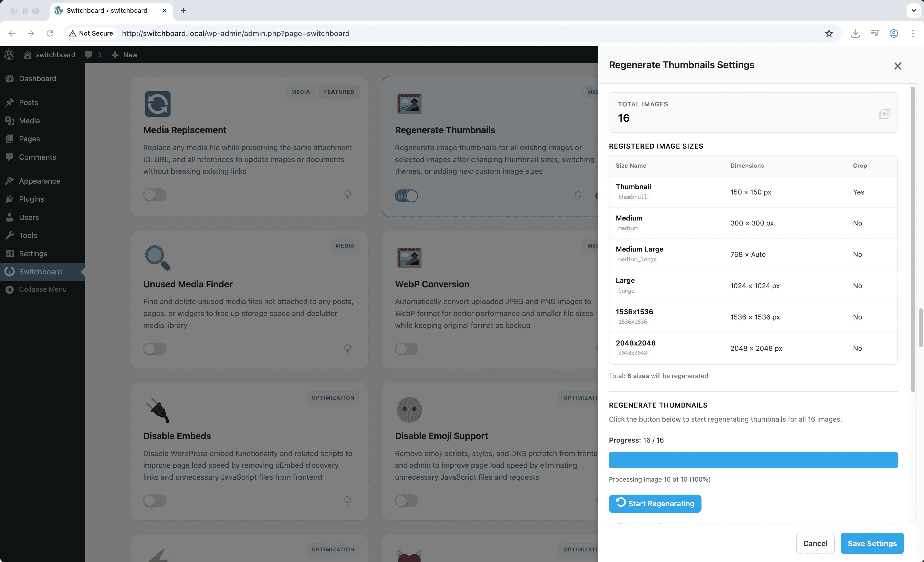The height and width of the screenshot is (562, 924).
Task: Open the Media Replacement tip lightbulb
Action: click(348, 195)
